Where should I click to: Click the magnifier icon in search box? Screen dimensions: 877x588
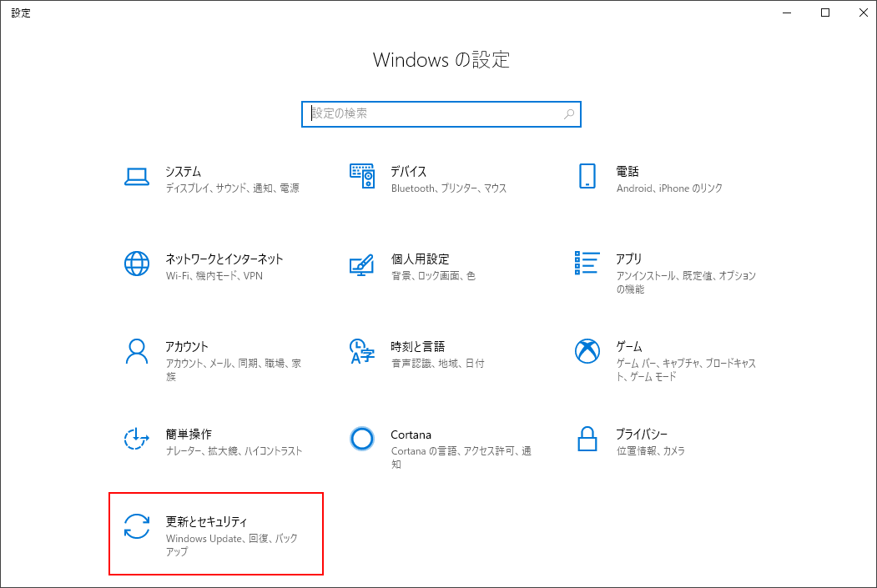(569, 114)
